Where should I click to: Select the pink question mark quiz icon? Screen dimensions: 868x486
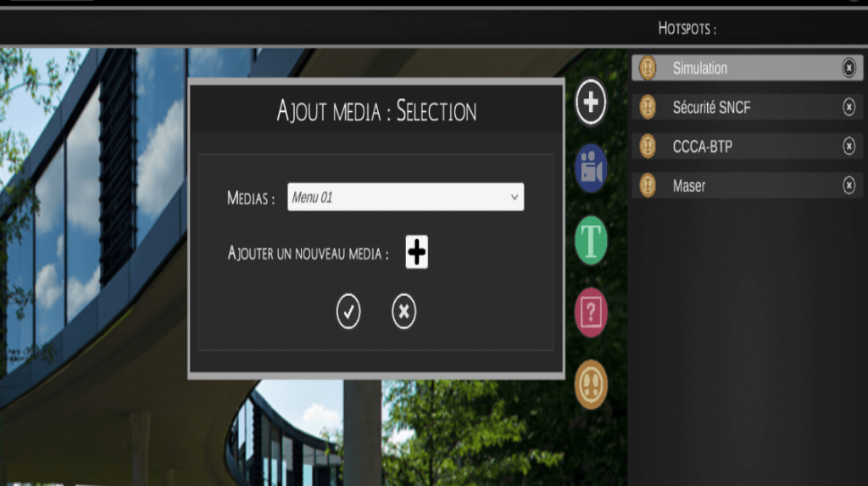(x=591, y=312)
